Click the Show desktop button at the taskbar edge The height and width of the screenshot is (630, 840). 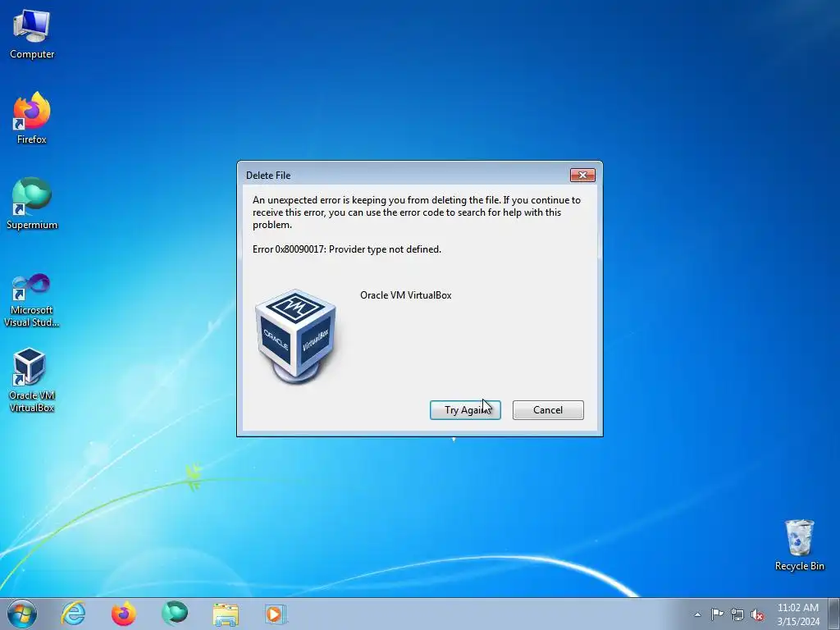(834, 614)
